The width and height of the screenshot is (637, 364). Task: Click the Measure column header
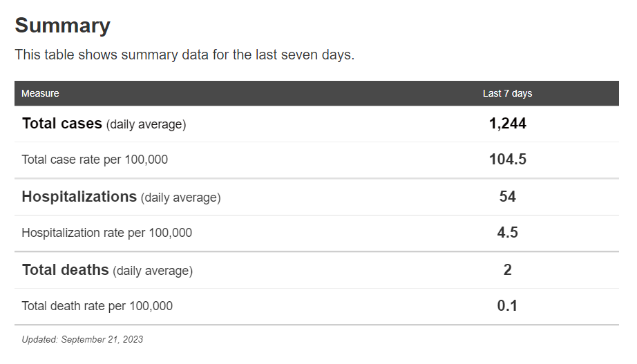click(40, 93)
